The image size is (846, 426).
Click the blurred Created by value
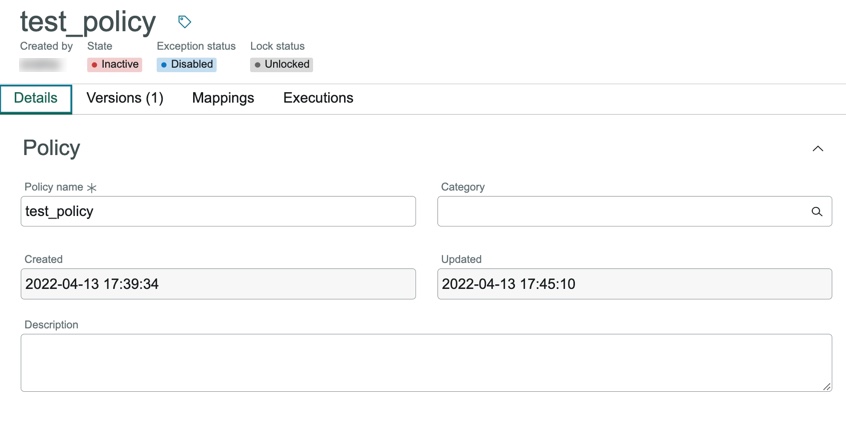tap(42, 65)
